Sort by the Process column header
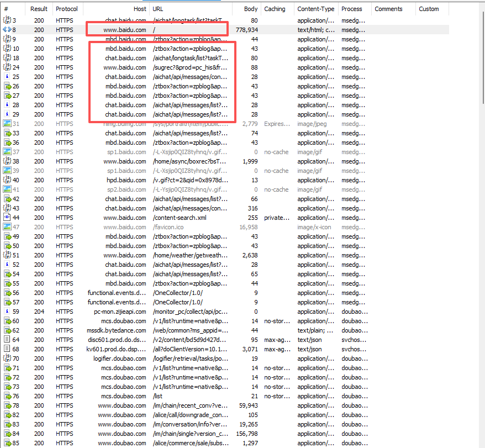The image size is (485, 448). [x=355, y=9]
